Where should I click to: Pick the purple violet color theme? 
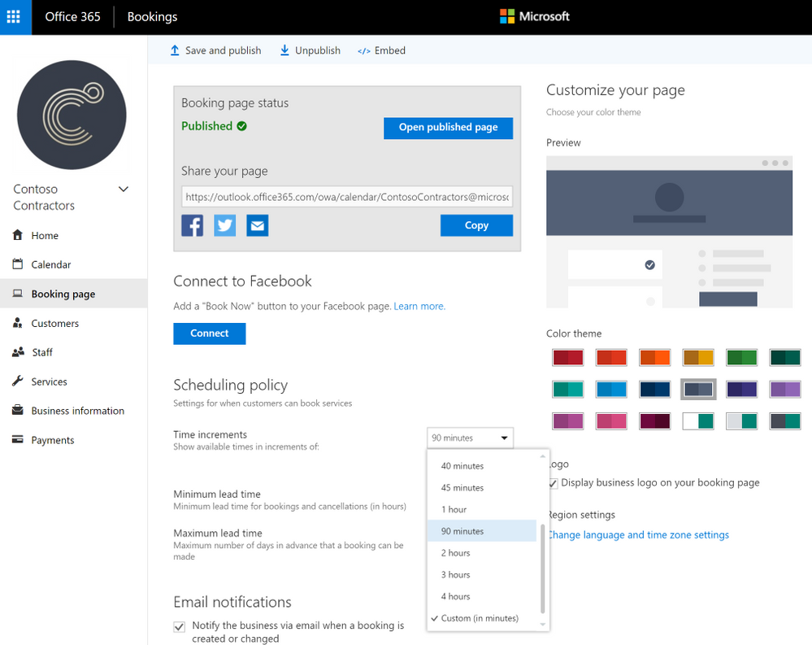coord(785,389)
